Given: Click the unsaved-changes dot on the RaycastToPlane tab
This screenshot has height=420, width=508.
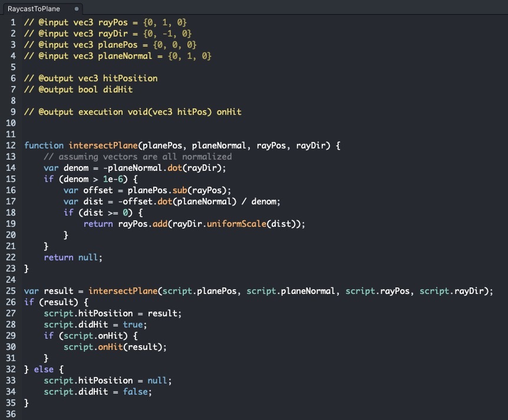Looking at the screenshot, I should pos(77,9).
